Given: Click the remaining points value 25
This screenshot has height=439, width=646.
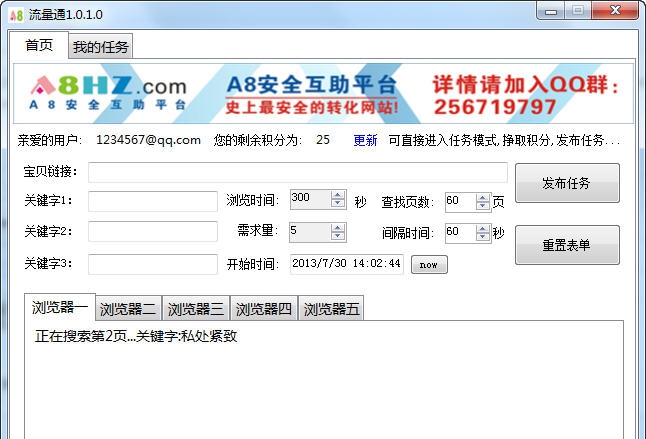Looking at the screenshot, I should pos(323,140).
